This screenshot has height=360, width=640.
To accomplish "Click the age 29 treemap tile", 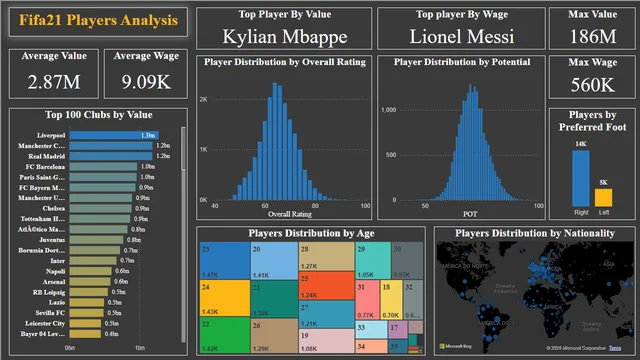I will point(373,260).
